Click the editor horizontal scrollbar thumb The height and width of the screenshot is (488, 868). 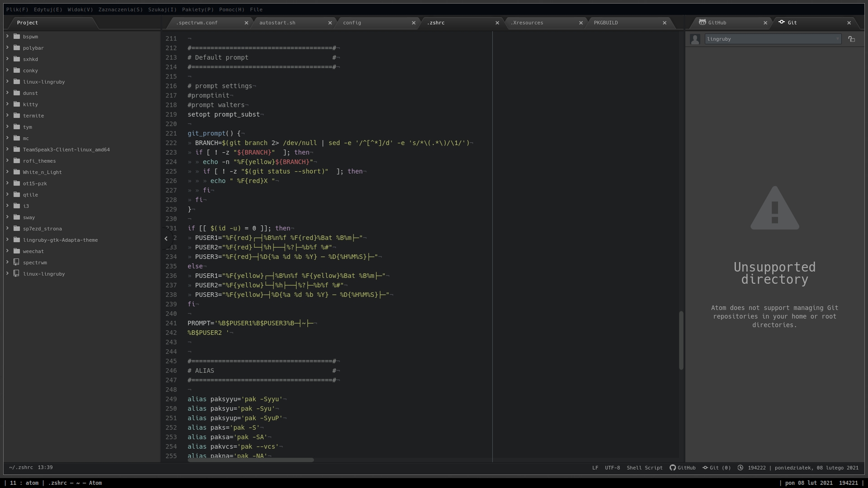click(250, 460)
